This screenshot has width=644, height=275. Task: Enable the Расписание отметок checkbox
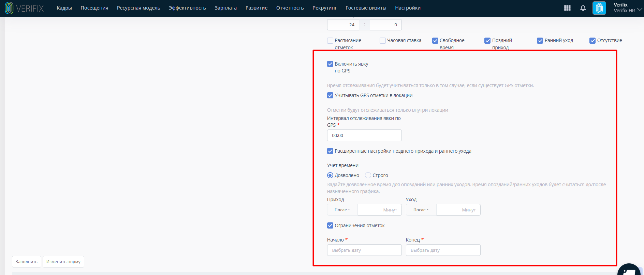pyautogui.click(x=330, y=41)
